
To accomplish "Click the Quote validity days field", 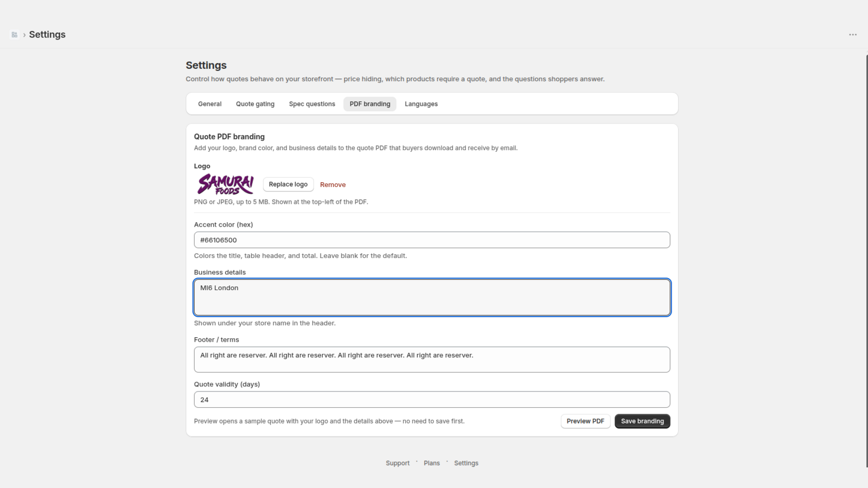I will click(432, 400).
